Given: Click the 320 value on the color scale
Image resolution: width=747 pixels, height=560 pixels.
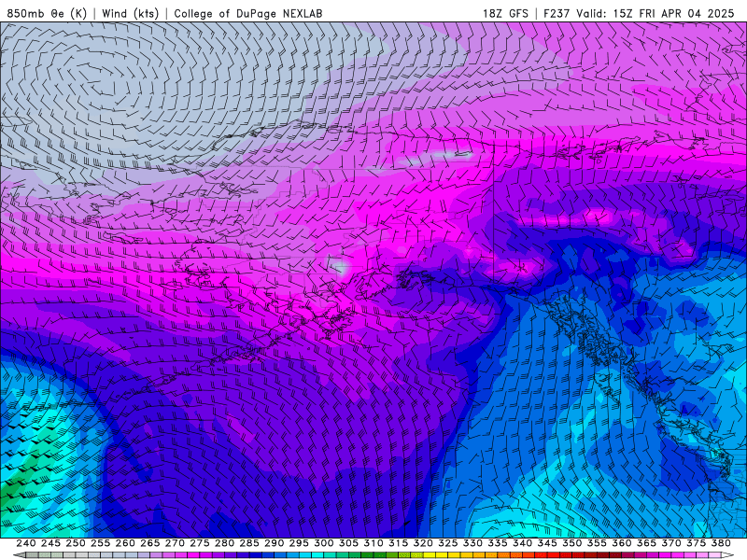Looking at the screenshot, I should click(423, 543).
